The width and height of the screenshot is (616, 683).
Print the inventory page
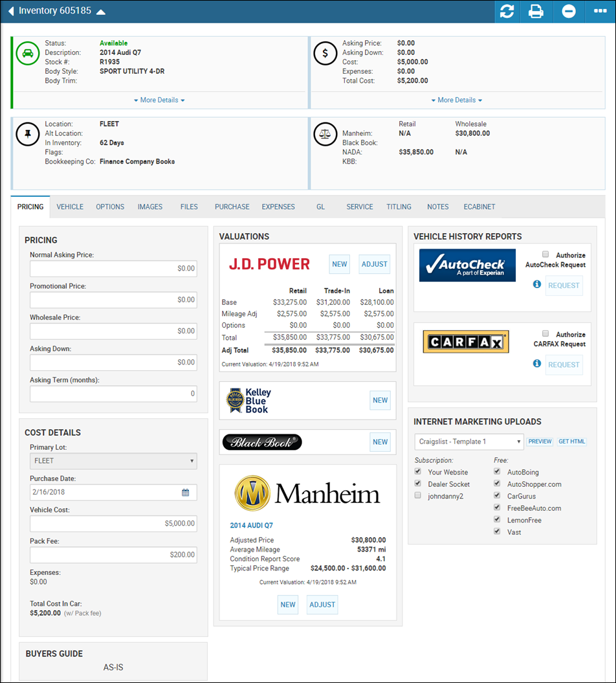tap(536, 11)
